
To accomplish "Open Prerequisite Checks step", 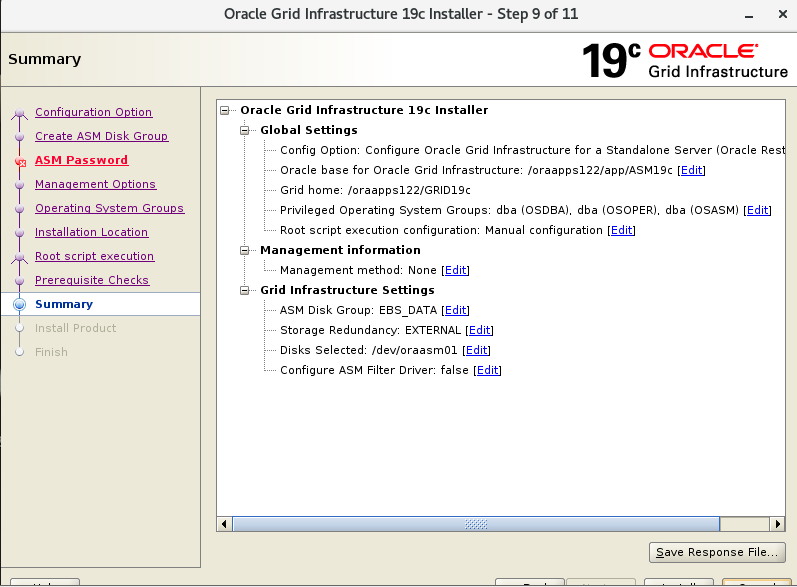I will [92, 280].
